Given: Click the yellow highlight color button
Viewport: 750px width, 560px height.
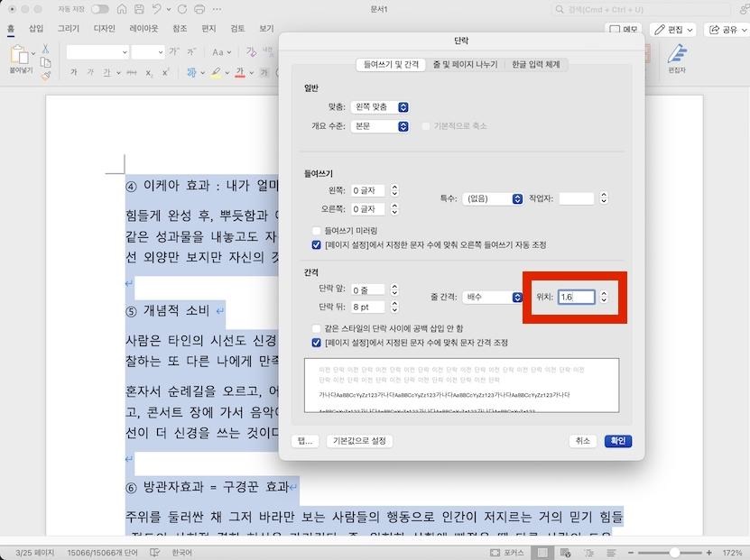Looking at the screenshot, I should (x=216, y=72).
